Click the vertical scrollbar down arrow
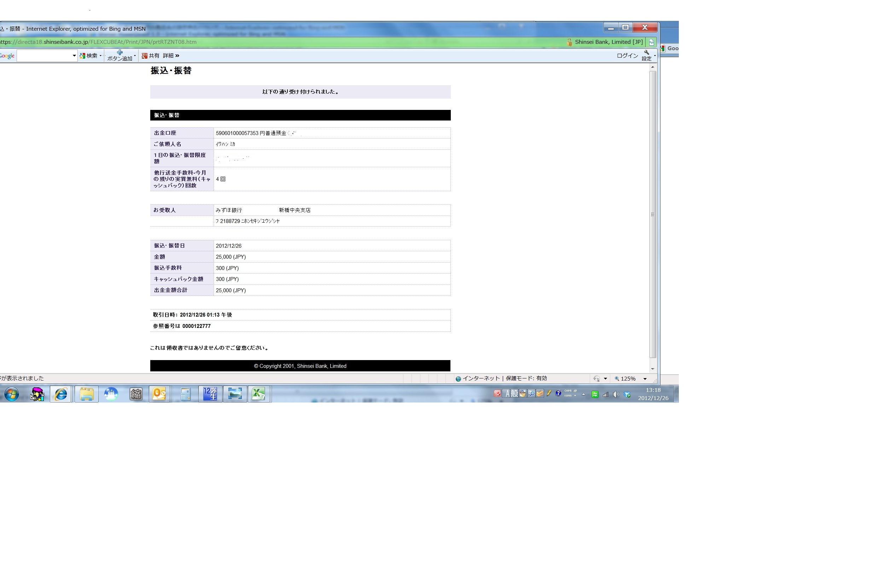 tap(653, 369)
